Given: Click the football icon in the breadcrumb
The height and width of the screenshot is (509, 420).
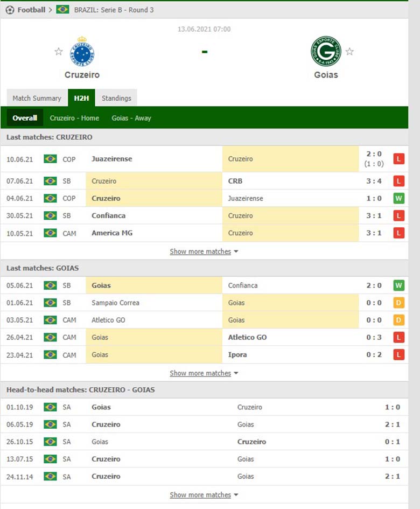Looking at the screenshot, I should click(x=10, y=10).
